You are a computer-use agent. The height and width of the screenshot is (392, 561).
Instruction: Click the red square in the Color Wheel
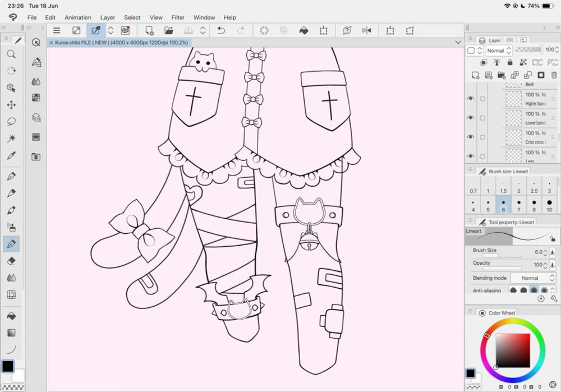click(512, 350)
